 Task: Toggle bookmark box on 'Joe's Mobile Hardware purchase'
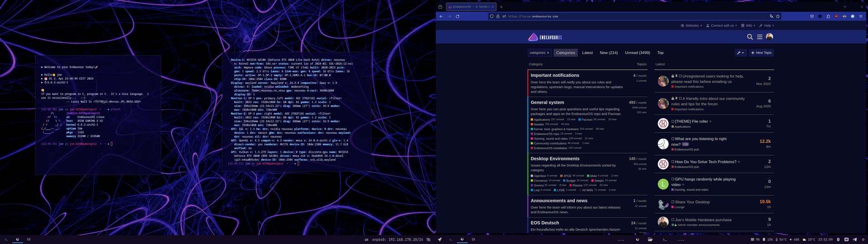(673, 220)
